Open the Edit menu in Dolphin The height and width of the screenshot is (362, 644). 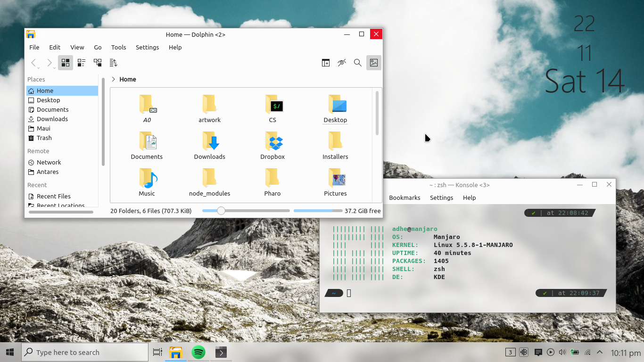(55, 47)
